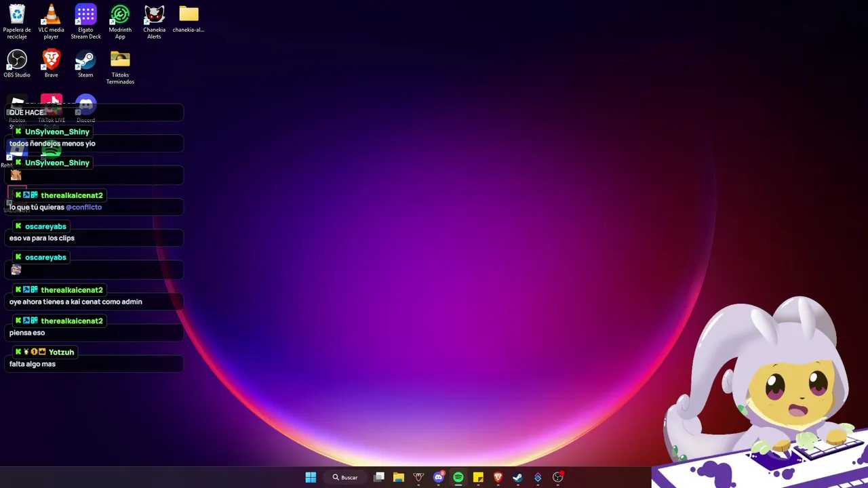Open Sticky Notes from the taskbar
This screenshot has height=488, width=868.
(x=478, y=477)
